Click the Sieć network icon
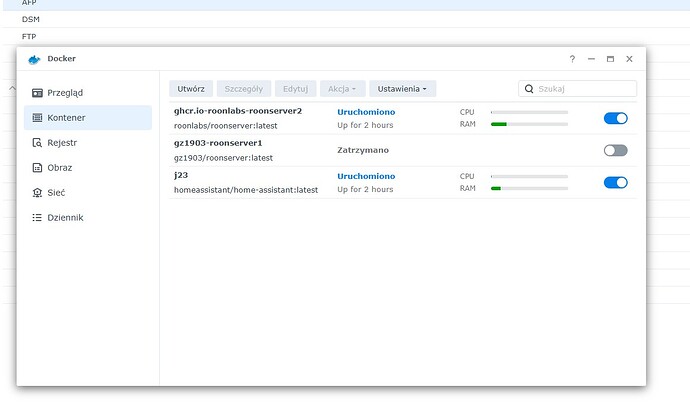The image size is (690, 411). [37, 193]
